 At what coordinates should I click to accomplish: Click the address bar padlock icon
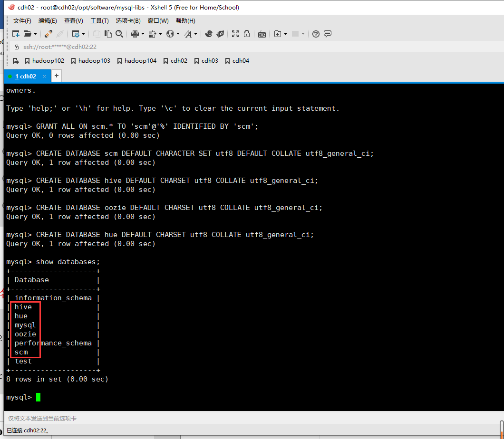pyautogui.click(x=17, y=47)
